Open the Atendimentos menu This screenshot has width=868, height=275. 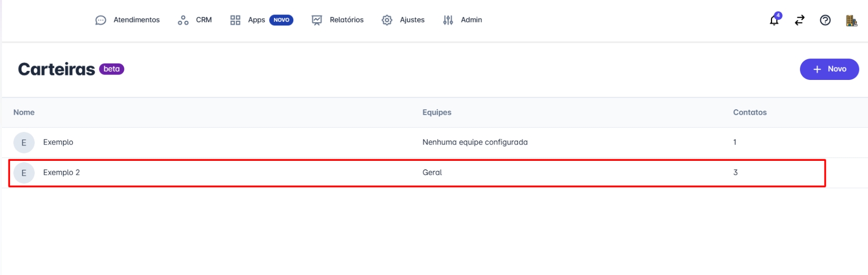(x=136, y=20)
